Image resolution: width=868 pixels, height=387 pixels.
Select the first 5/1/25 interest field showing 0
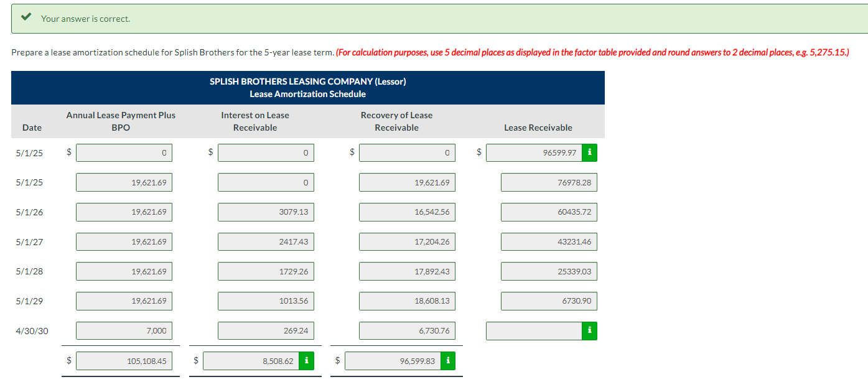pos(266,152)
